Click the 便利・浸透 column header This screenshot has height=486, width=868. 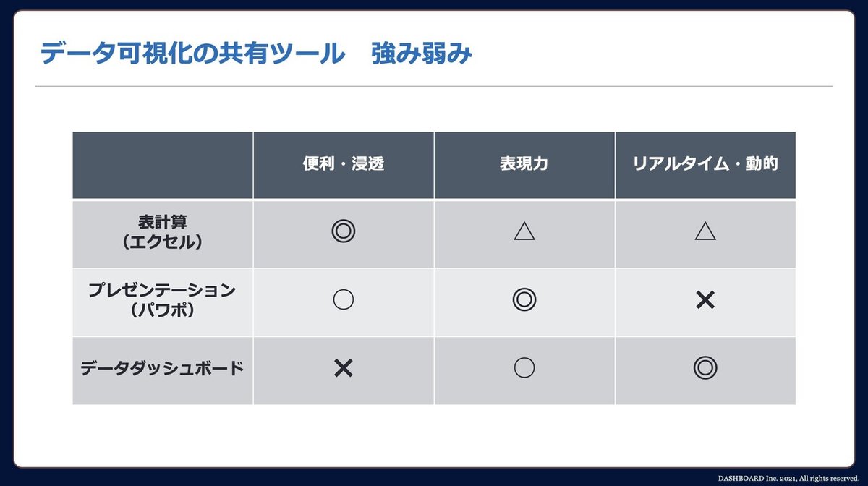(344, 164)
